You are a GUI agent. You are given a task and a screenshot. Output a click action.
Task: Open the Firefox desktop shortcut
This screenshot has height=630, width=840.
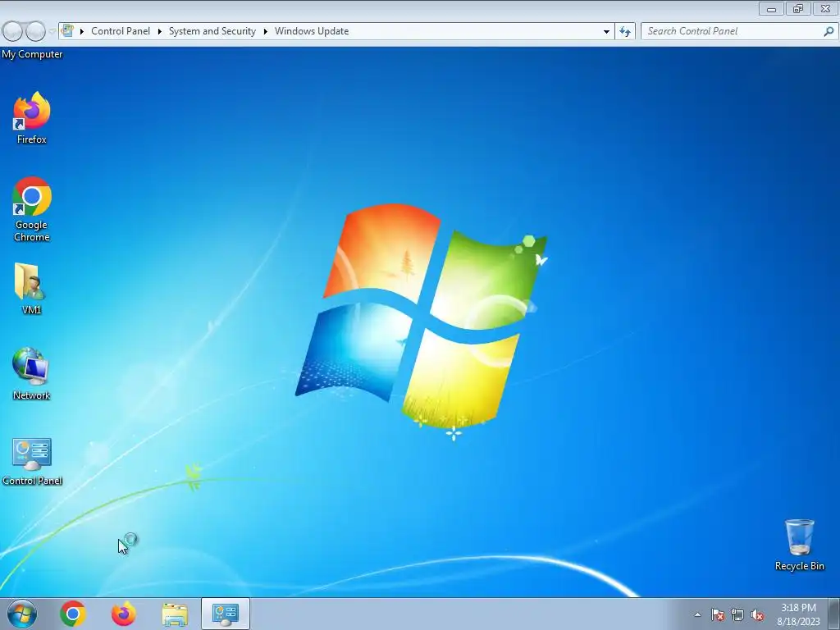pyautogui.click(x=32, y=118)
